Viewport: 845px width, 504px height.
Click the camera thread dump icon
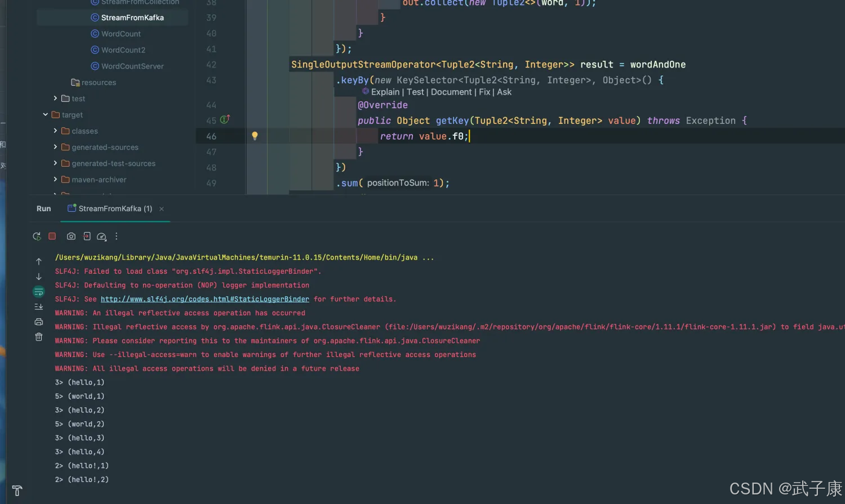click(71, 237)
